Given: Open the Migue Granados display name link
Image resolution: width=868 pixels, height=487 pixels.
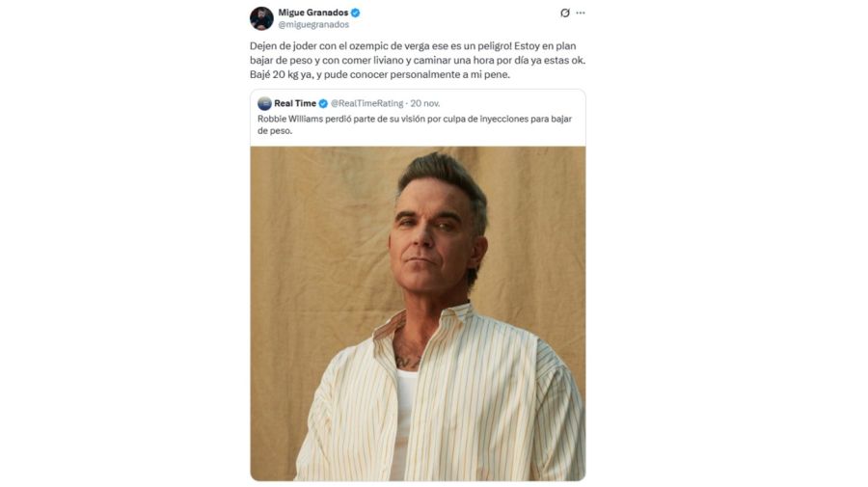Looking at the screenshot, I should click(x=312, y=13).
